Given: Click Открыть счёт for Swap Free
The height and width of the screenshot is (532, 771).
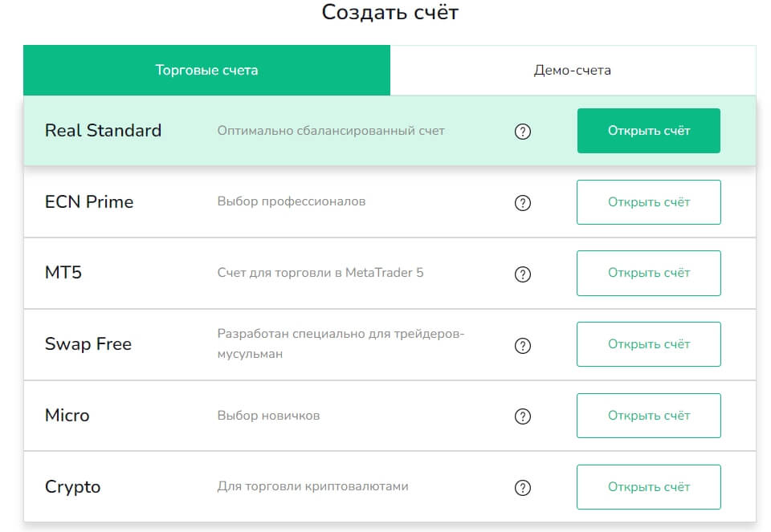Looking at the screenshot, I should pyautogui.click(x=649, y=344).
